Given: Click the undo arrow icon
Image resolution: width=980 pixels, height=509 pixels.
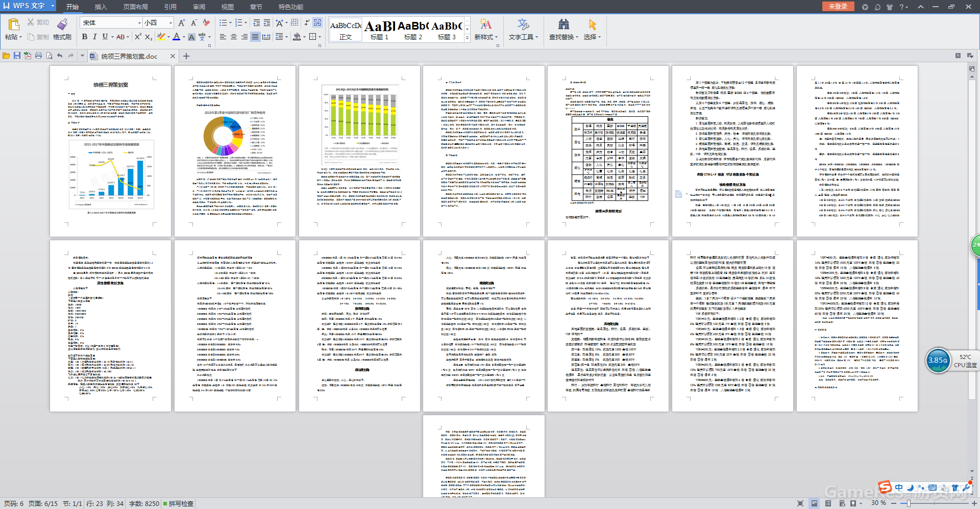Looking at the screenshot, I should pyautogui.click(x=60, y=56).
